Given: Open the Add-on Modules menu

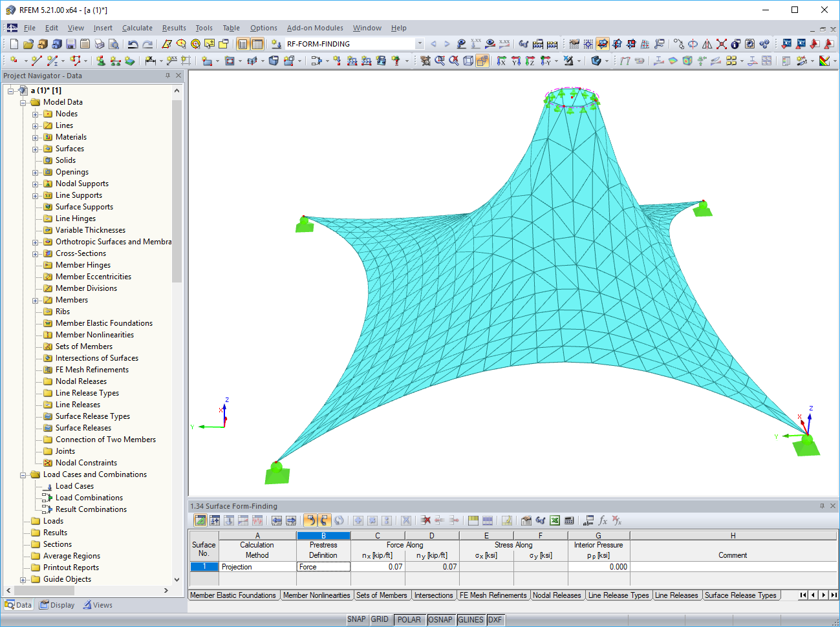Looking at the screenshot, I should pos(315,28).
